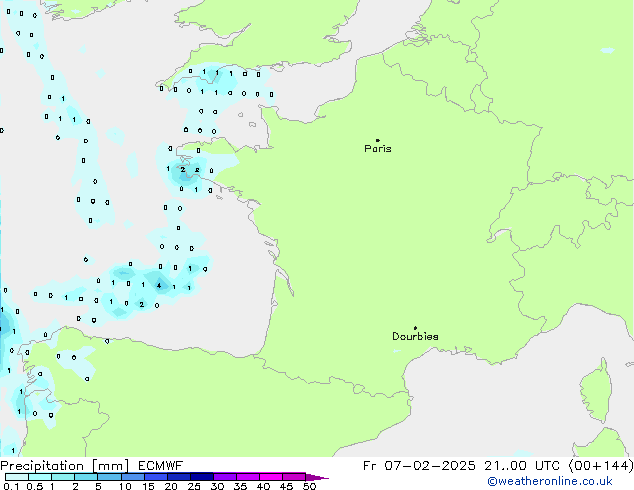
Task: Click the Paris city label
Action: coord(378,149)
